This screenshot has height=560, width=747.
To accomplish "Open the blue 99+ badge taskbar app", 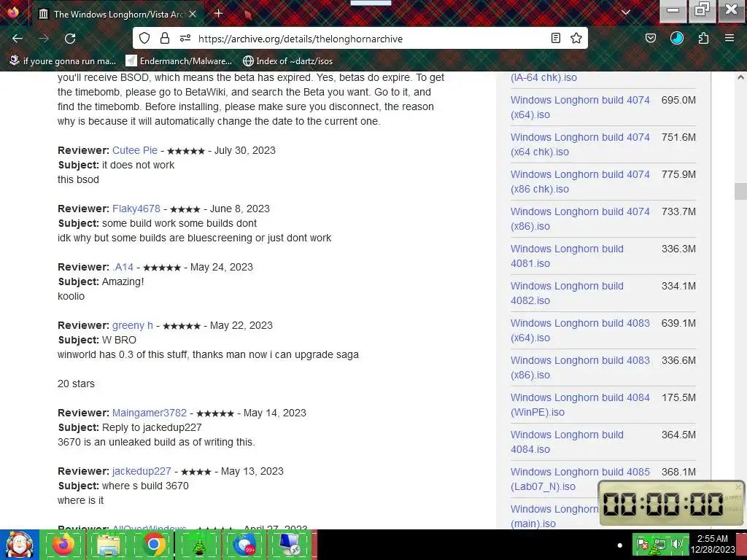I will click(x=244, y=544).
